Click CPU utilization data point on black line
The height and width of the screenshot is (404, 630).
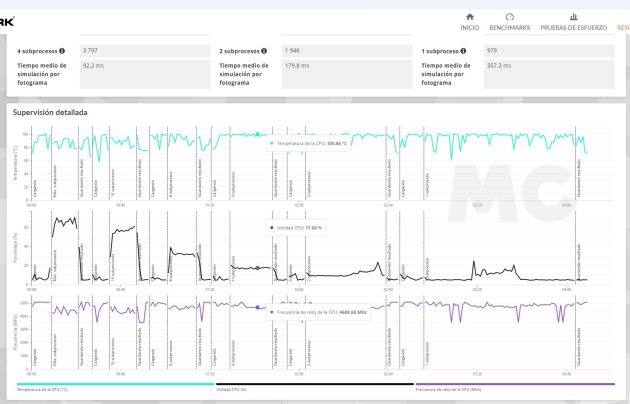[x=258, y=268]
